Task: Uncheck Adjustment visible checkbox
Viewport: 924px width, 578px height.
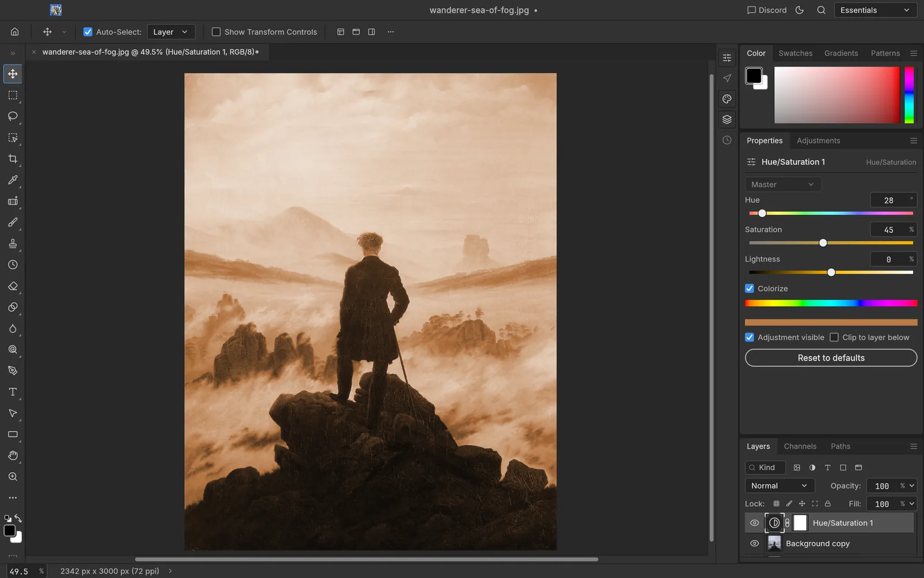Action: [x=750, y=338]
